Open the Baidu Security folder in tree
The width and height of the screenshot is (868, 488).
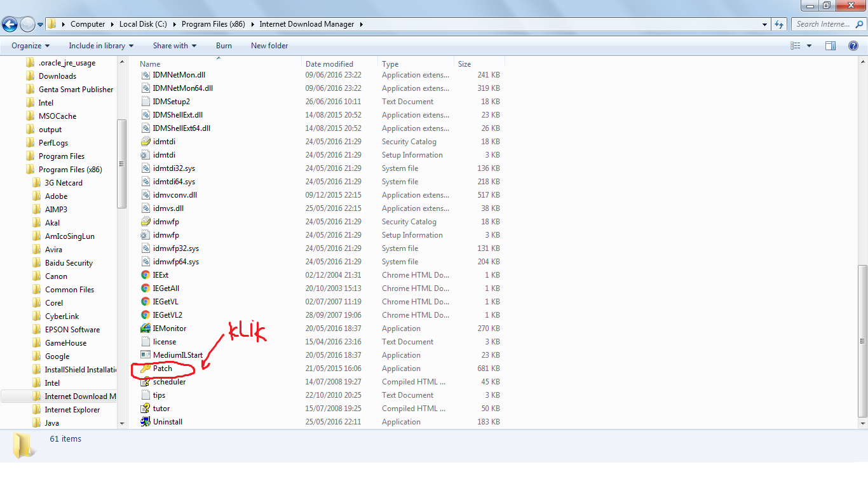coord(69,263)
